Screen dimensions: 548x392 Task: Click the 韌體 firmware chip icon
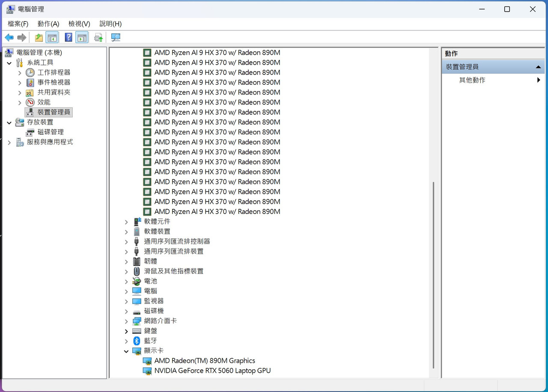pyautogui.click(x=137, y=261)
